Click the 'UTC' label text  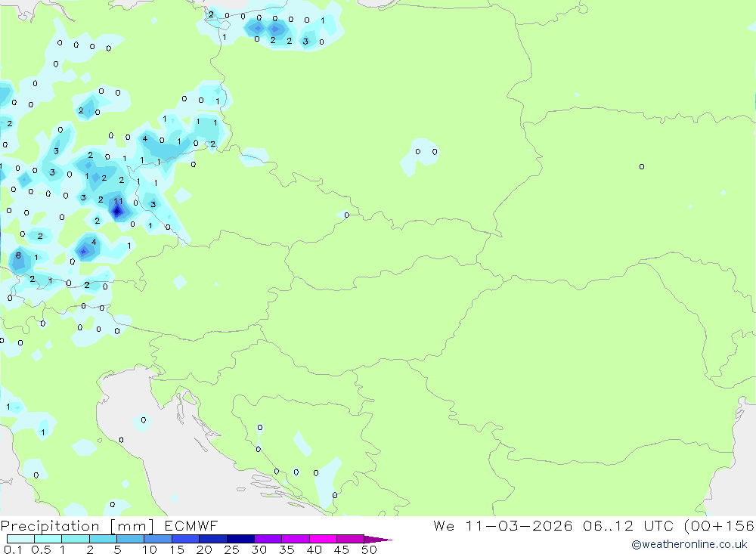[658, 525]
